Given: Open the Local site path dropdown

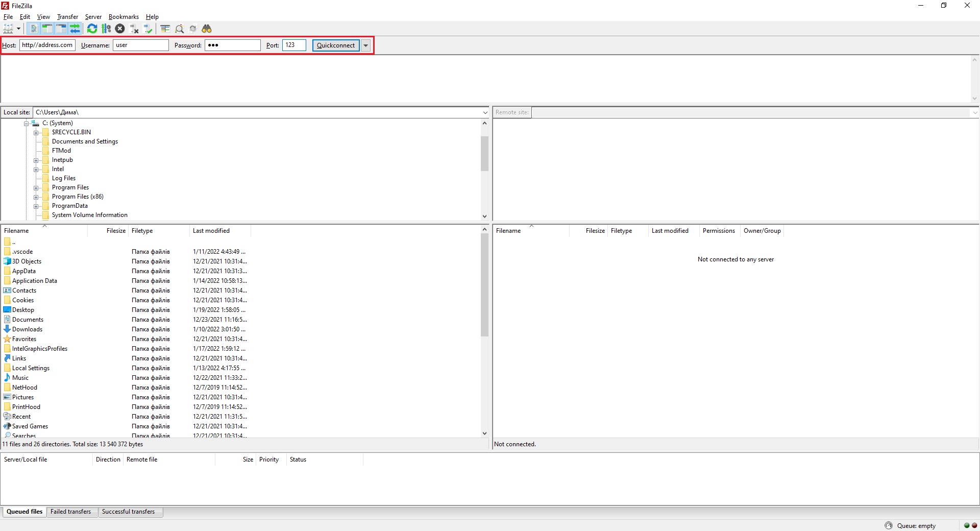Looking at the screenshot, I should 485,112.
